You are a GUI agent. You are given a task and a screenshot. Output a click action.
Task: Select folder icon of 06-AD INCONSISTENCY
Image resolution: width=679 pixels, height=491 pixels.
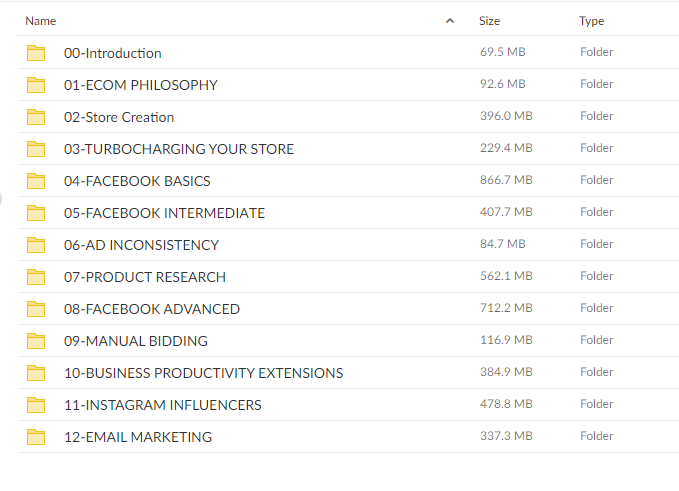tap(36, 245)
